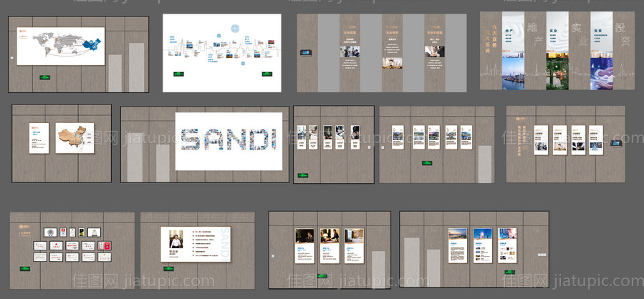
Task: Click the world map display board
Action: tap(61, 46)
